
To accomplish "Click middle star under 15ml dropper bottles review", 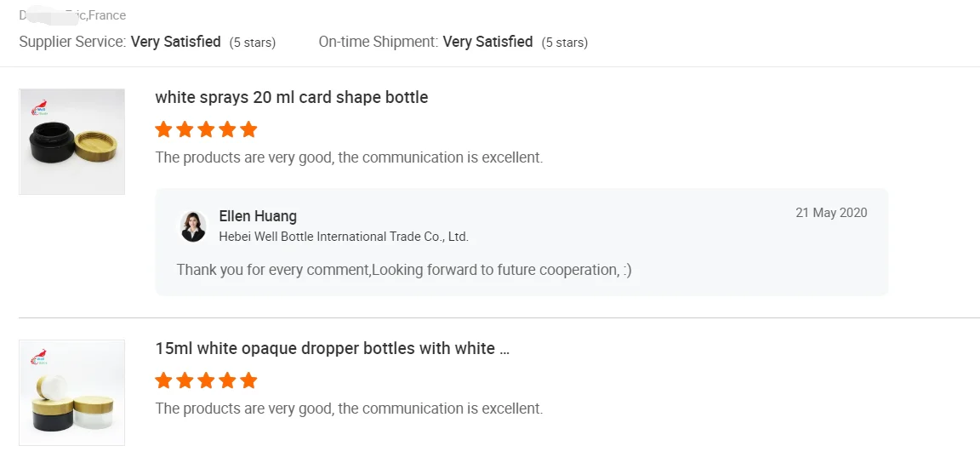I will tap(206, 380).
